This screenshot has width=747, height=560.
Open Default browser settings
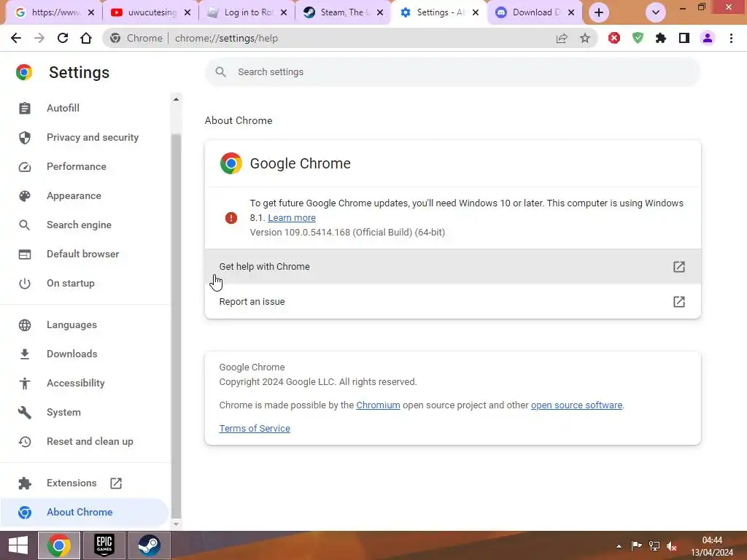(85, 254)
